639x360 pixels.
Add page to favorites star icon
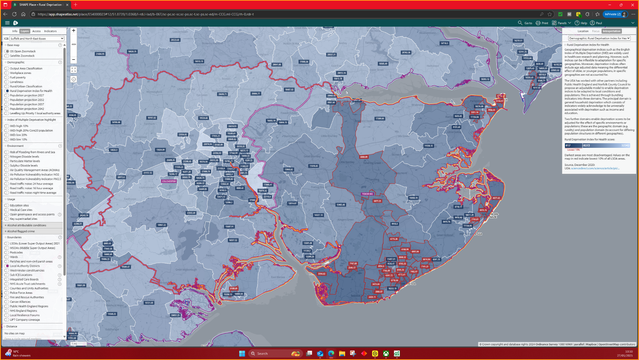click(x=549, y=14)
